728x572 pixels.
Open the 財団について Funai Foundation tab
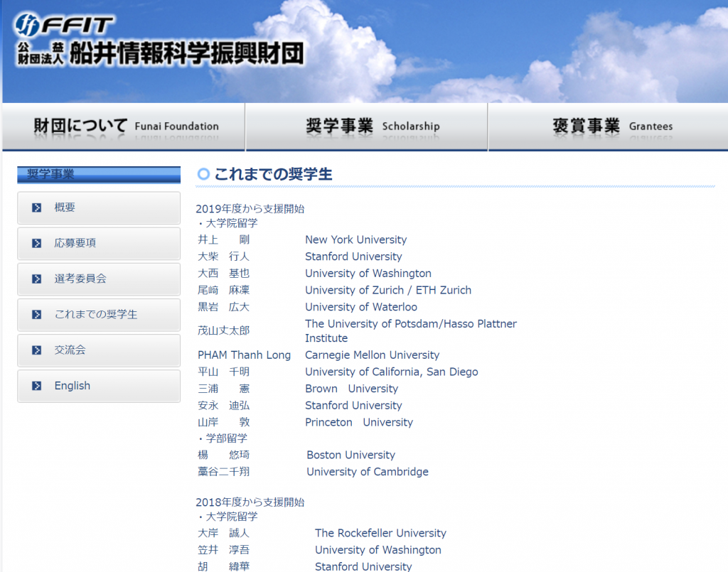pyautogui.click(x=125, y=126)
